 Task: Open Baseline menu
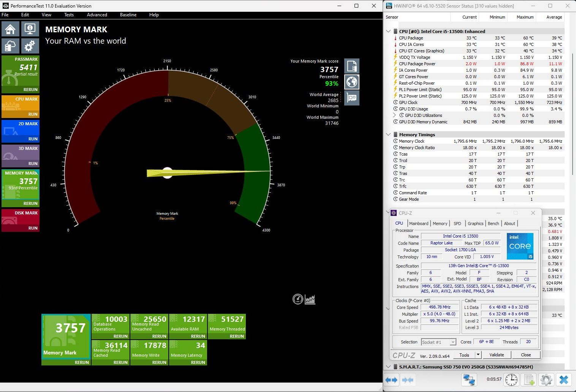[128, 15]
